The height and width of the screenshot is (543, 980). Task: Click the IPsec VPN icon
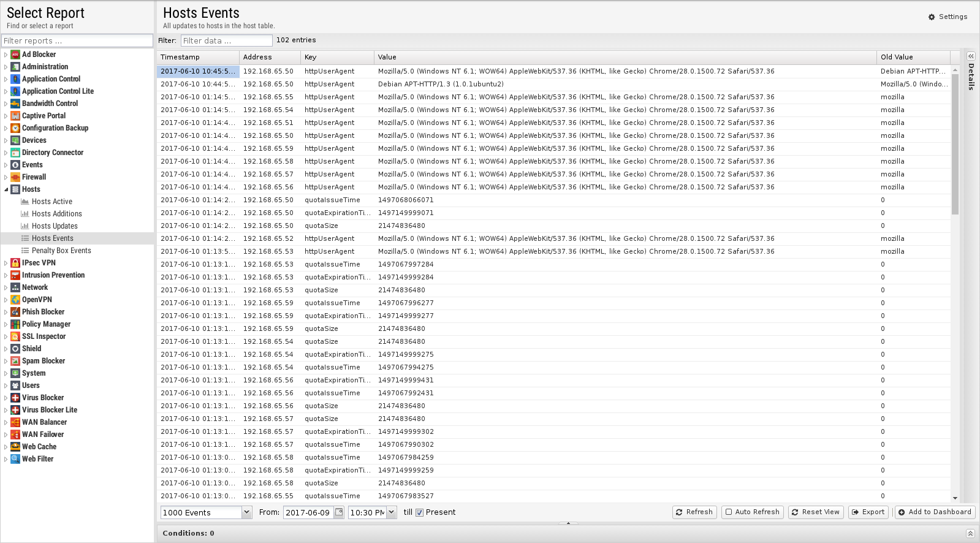[15, 263]
